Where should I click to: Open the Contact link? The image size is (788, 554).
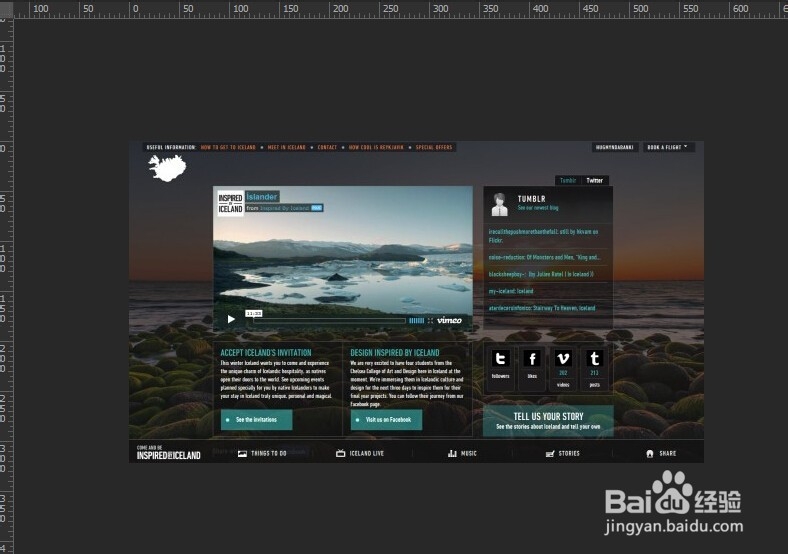[327, 147]
